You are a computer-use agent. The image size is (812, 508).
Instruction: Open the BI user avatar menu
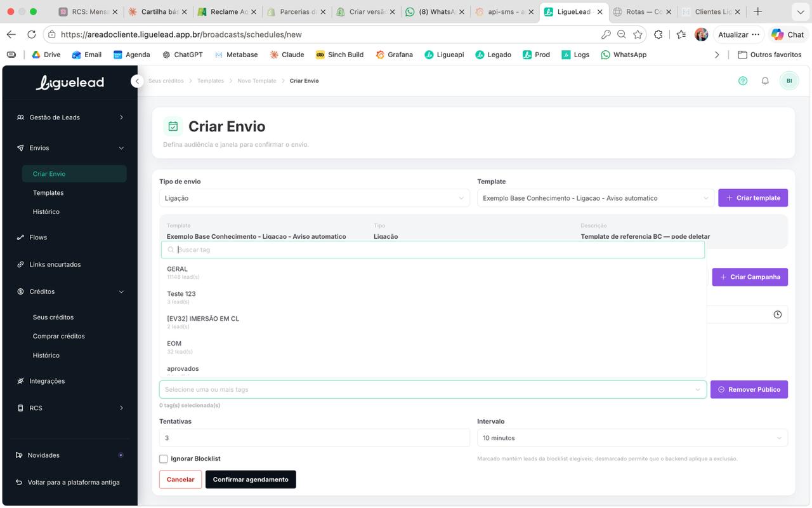coord(789,81)
